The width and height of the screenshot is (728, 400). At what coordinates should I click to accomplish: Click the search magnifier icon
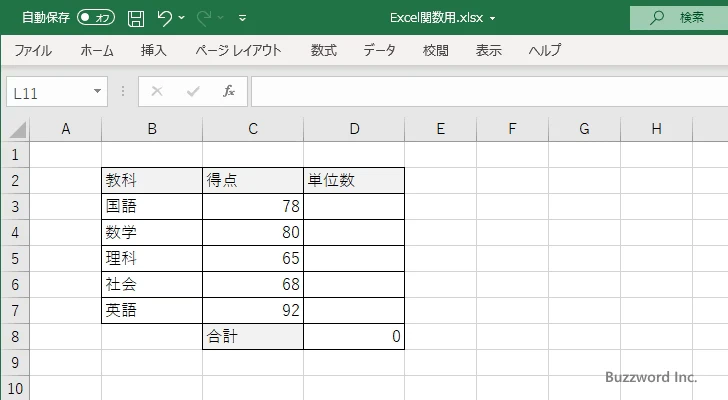[656, 18]
